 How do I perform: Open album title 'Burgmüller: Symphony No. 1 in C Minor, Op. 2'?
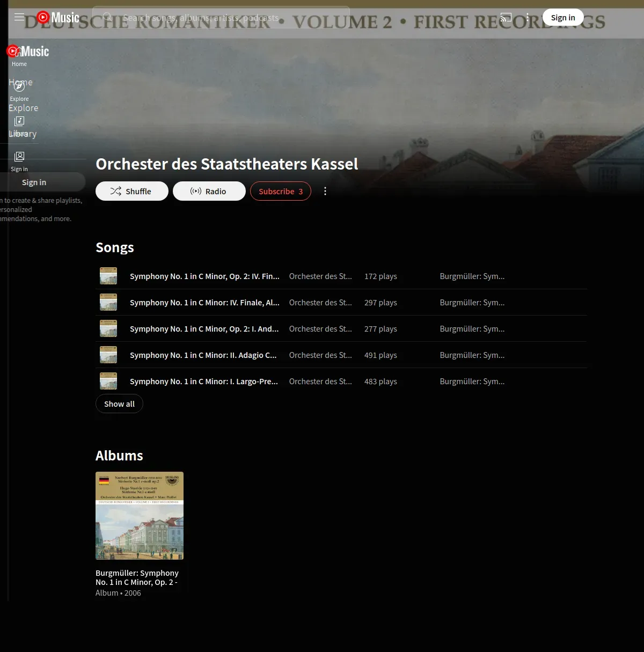click(x=137, y=577)
